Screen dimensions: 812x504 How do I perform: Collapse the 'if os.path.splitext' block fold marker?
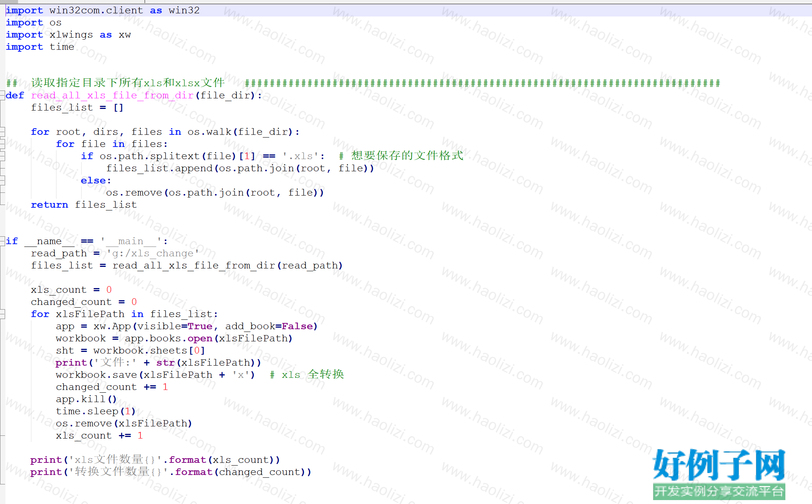2,156
